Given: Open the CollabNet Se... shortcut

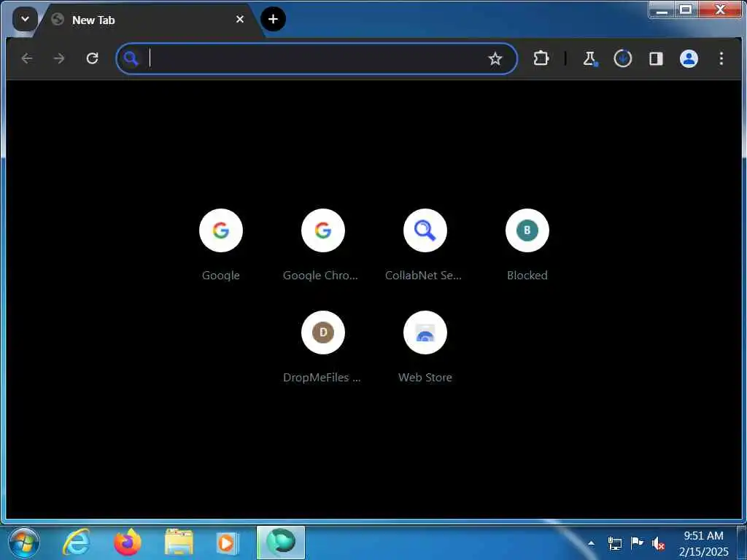Looking at the screenshot, I should (x=425, y=245).
